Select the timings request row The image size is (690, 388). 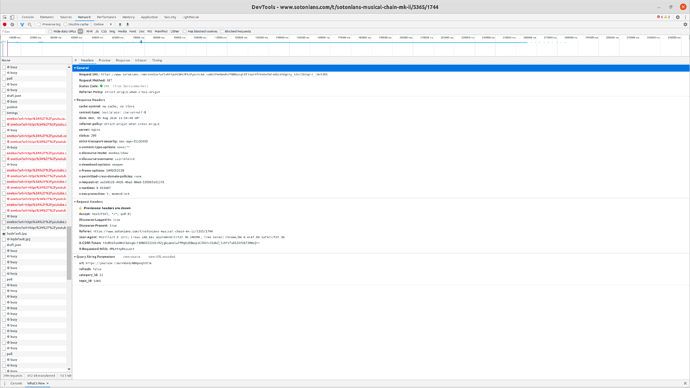[34, 113]
